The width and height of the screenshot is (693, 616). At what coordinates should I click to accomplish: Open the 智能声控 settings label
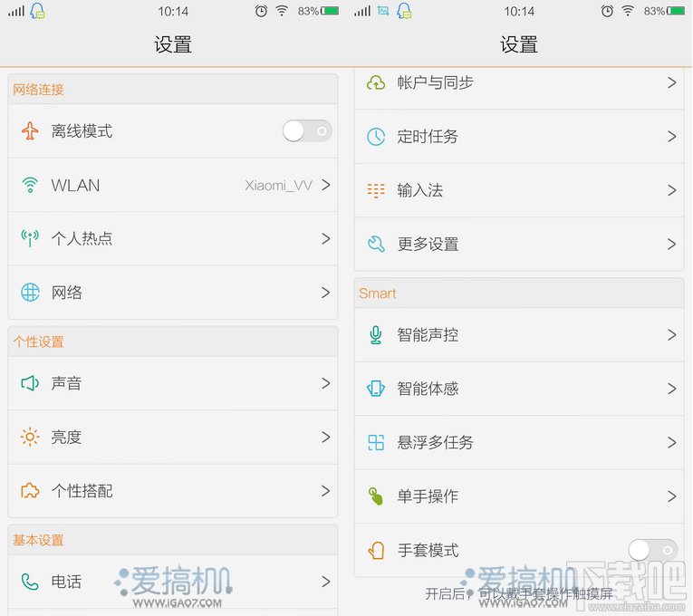coord(428,335)
